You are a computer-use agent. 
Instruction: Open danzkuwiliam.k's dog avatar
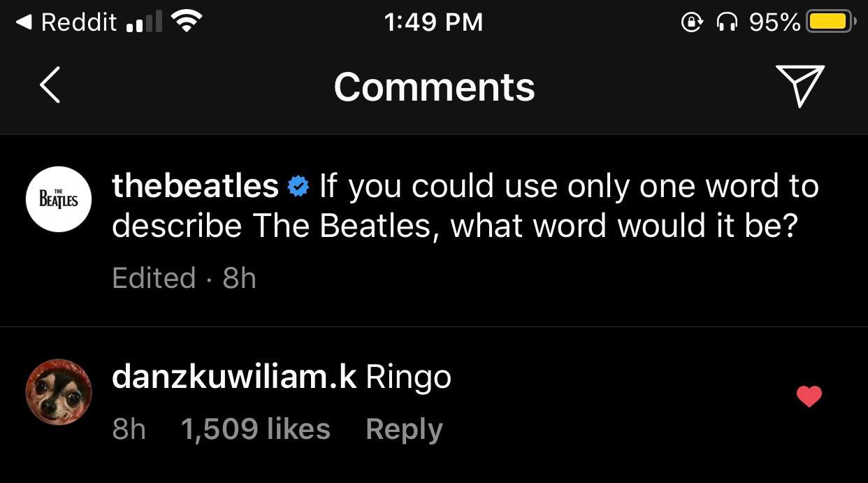pos(59,392)
